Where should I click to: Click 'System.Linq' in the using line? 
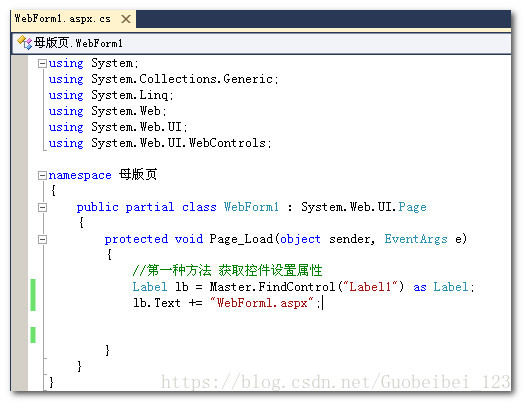[130, 95]
